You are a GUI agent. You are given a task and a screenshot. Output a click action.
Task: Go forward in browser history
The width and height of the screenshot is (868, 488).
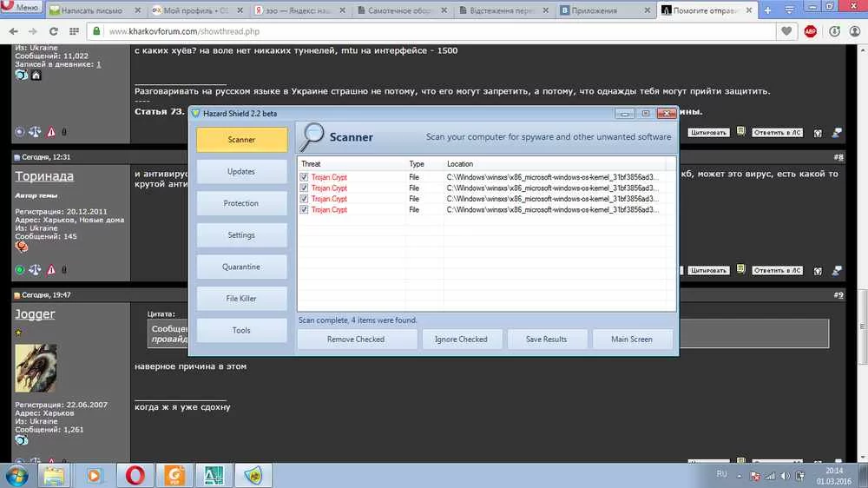pyautogui.click(x=33, y=31)
